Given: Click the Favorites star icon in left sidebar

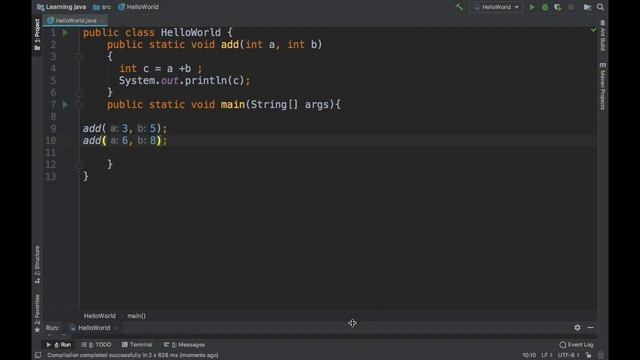Looking at the screenshot, I should point(37,330).
